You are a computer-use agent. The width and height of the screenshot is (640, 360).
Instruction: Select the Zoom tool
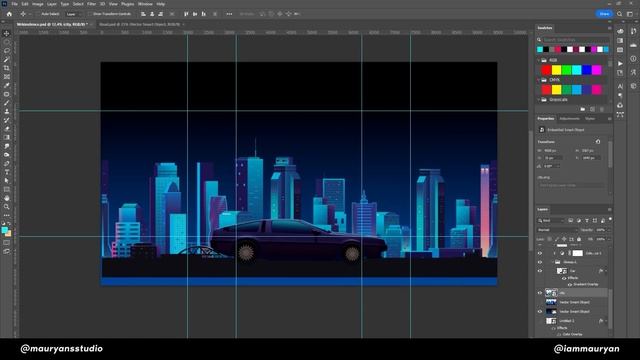tap(7, 207)
